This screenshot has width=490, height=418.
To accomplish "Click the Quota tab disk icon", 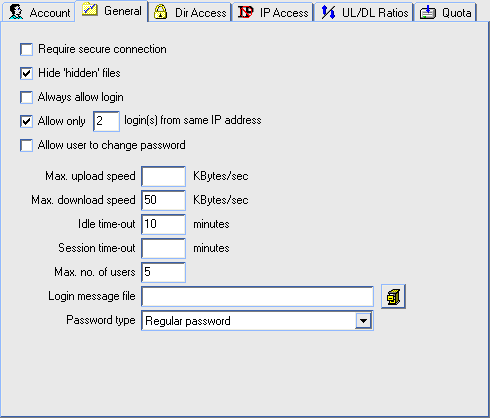I will [428, 12].
